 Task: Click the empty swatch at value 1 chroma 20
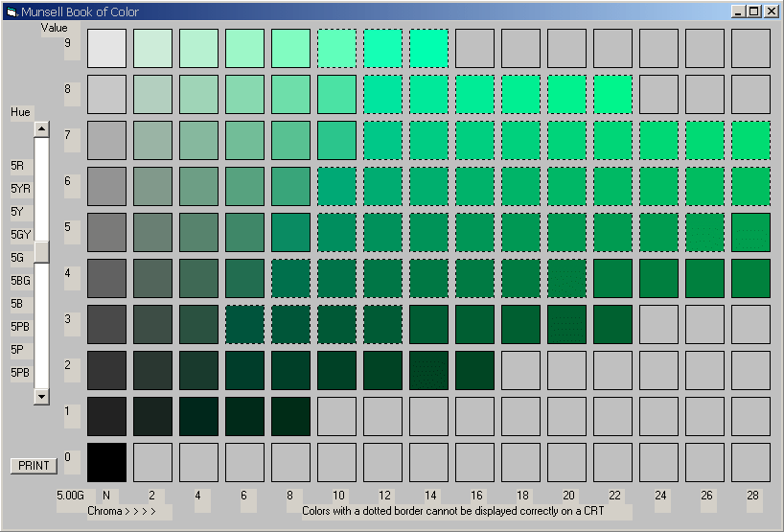click(566, 417)
